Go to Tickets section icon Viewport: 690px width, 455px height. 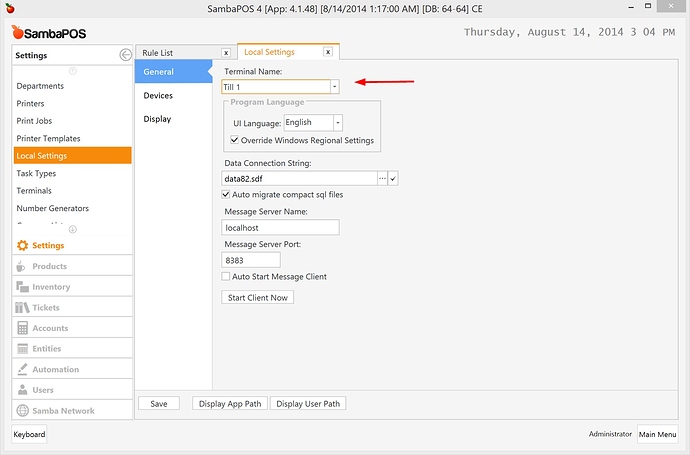[23, 308]
